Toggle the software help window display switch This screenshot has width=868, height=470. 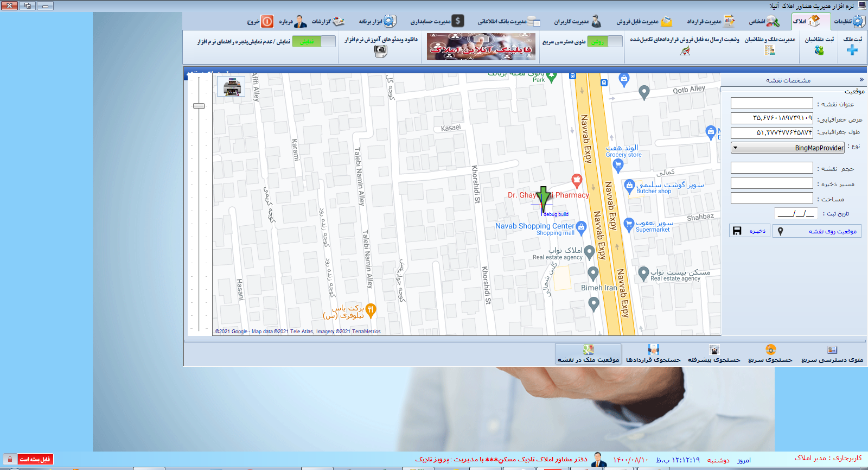pyautogui.click(x=314, y=41)
